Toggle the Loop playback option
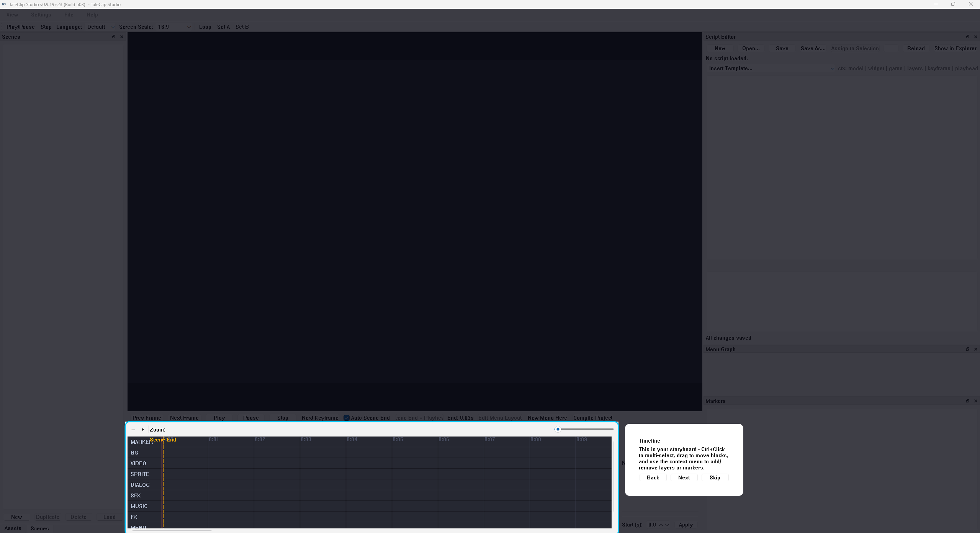Screen dimensions: 980x533 [x=205, y=27]
